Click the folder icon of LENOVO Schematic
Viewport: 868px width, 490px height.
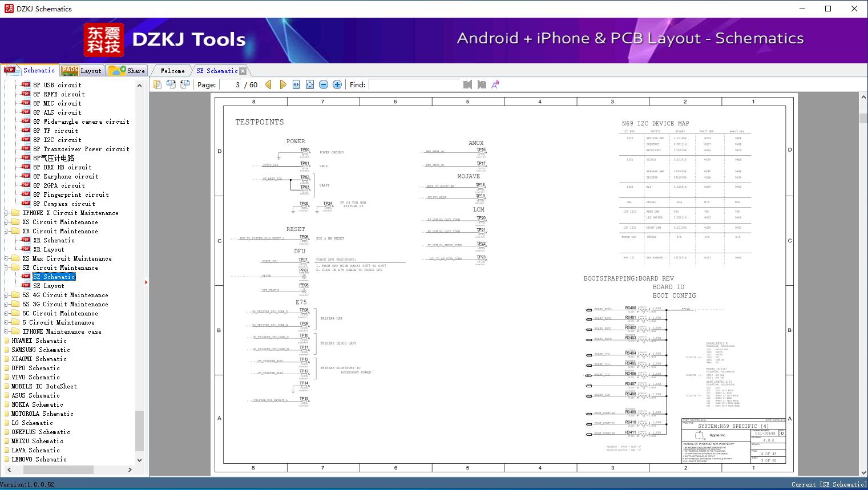pyautogui.click(x=6, y=459)
